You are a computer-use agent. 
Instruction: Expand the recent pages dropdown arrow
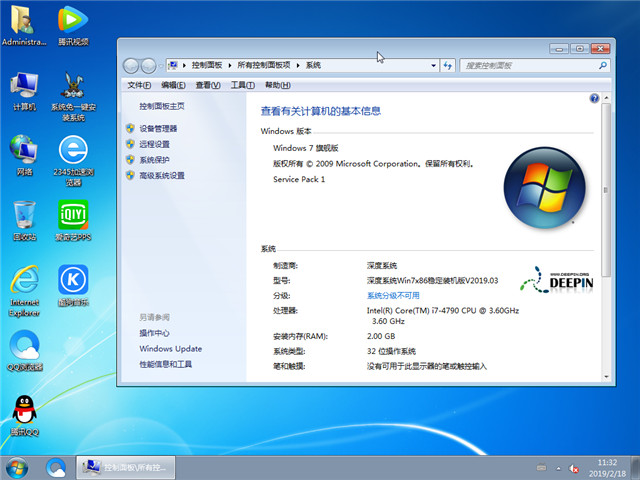pyautogui.click(x=161, y=65)
